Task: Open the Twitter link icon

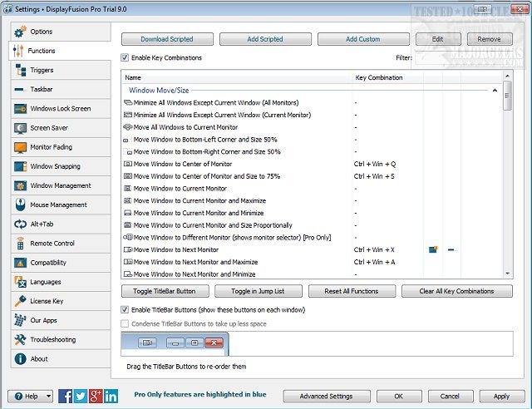Action: tap(80, 396)
